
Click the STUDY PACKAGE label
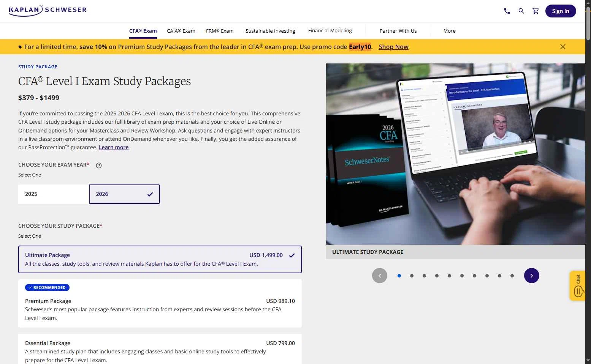[x=38, y=66]
